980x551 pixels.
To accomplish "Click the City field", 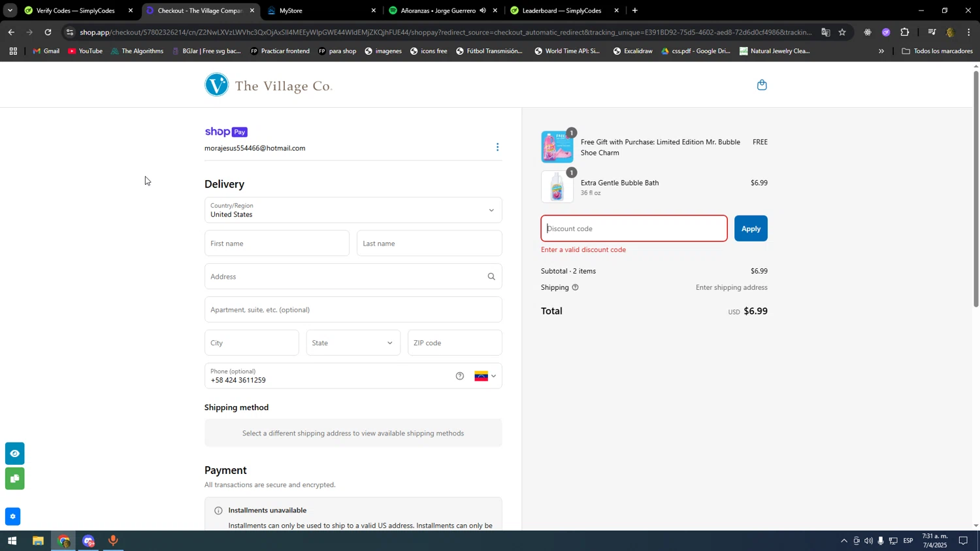I will pyautogui.click(x=252, y=343).
